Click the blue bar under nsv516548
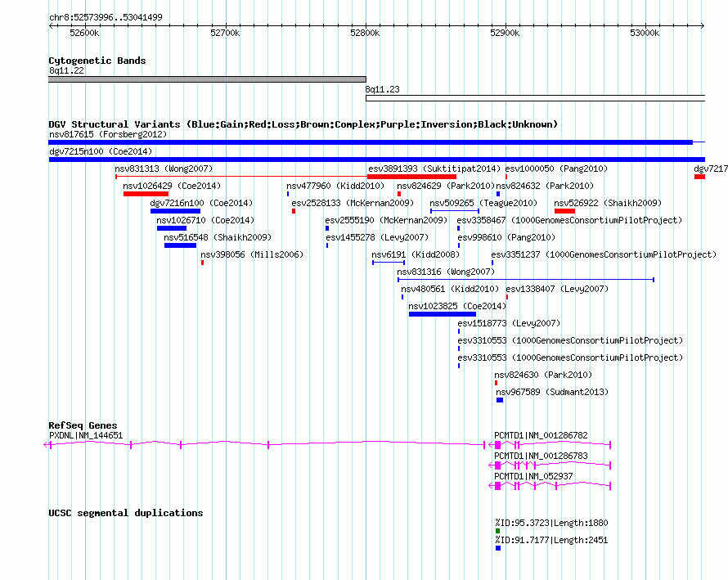 point(180,245)
